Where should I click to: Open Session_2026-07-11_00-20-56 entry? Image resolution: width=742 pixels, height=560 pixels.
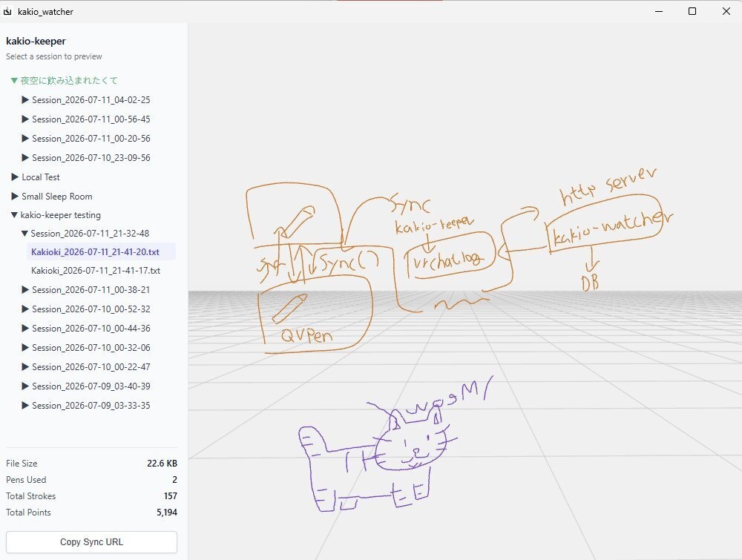click(x=86, y=139)
